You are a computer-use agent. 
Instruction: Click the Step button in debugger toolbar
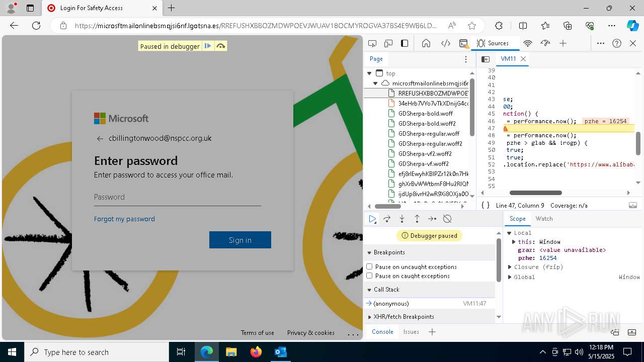[x=432, y=219]
